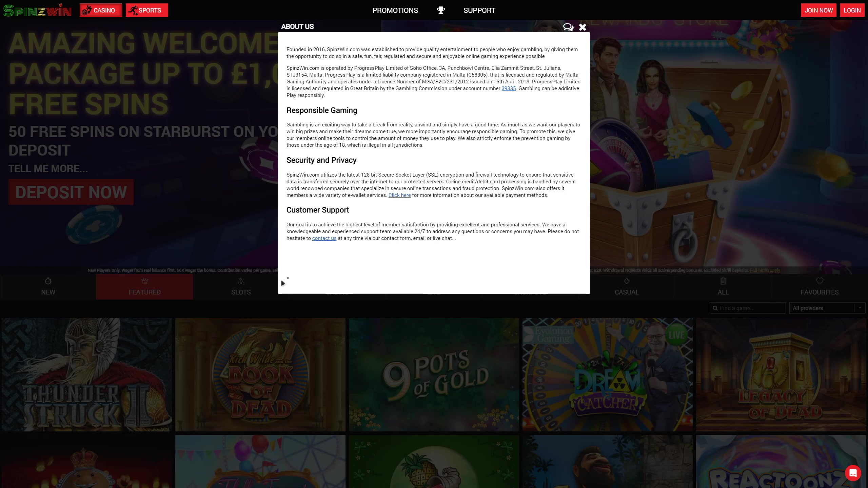868x488 pixels.
Task: Open Legacy of Dead game thumbnail
Action: coord(781,374)
